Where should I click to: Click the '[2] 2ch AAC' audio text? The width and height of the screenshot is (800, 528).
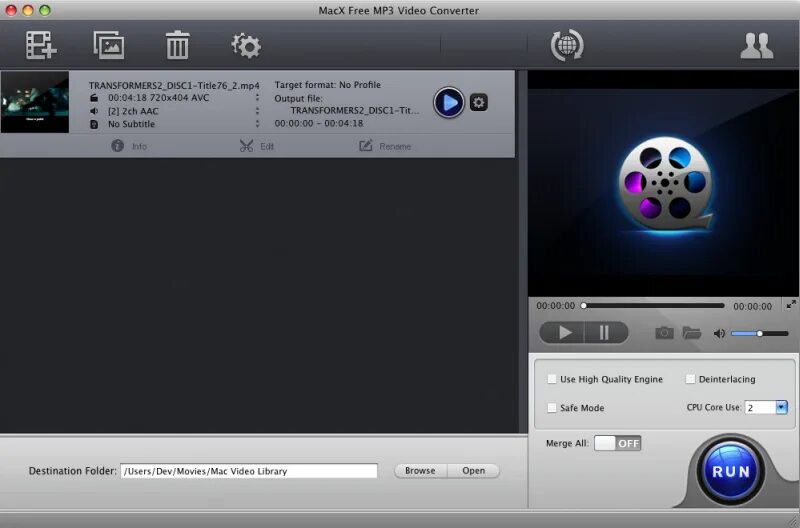133,111
